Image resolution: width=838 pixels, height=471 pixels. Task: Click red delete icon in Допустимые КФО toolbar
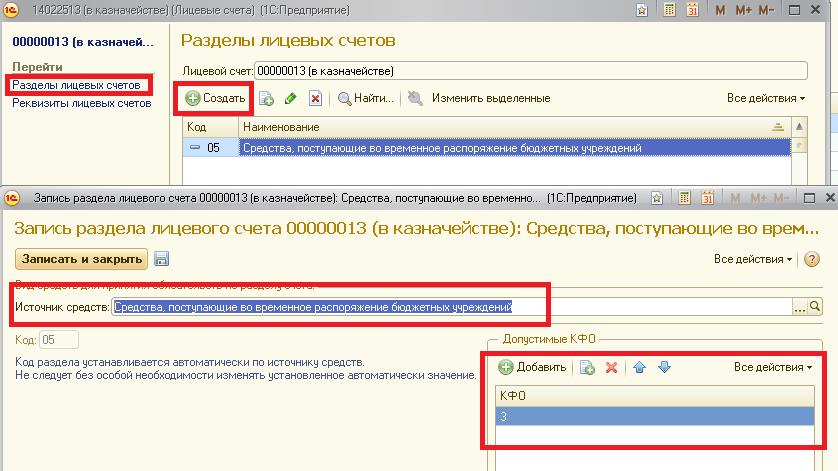click(611, 367)
